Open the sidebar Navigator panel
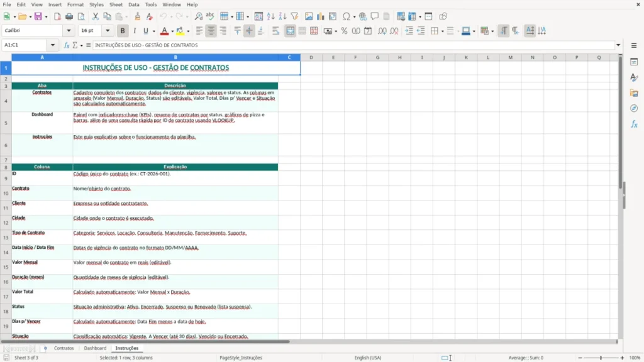 pos(634,108)
